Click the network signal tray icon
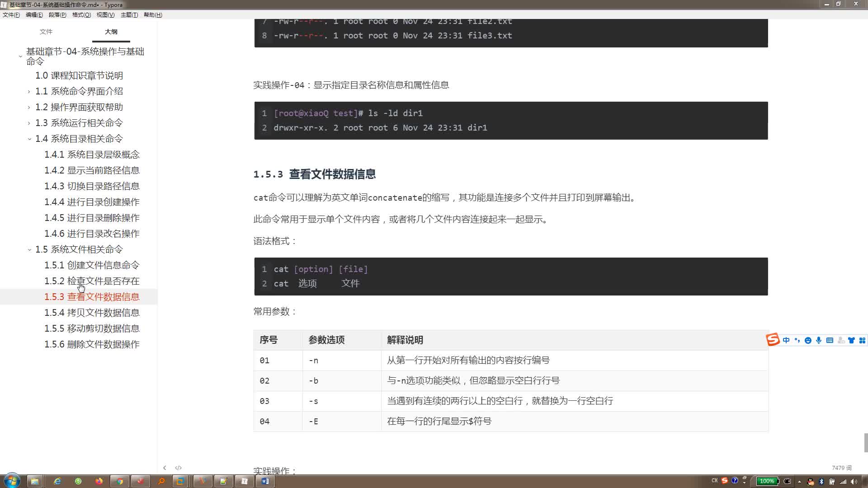The image size is (868, 488). (x=843, y=481)
